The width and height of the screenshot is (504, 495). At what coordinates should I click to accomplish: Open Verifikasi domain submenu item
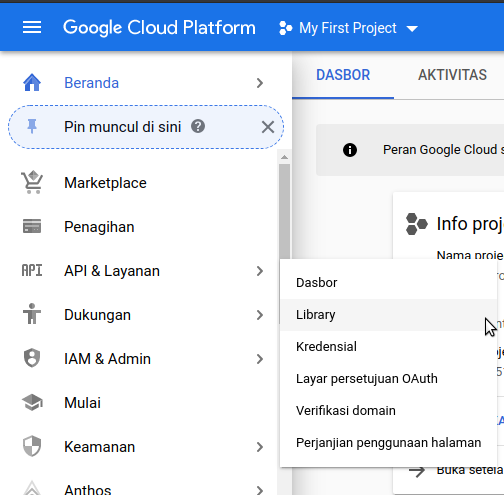pyautogui.click(x=389, y=411)
